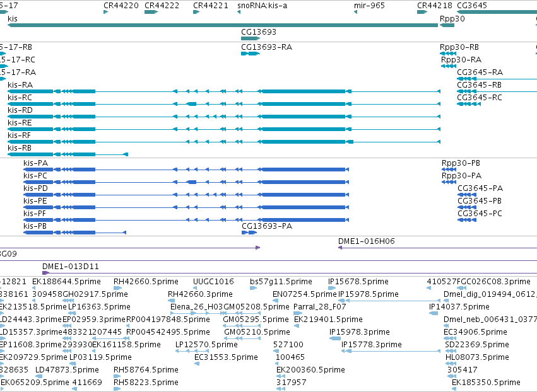The image size is (537, 392).
Task: Click the CG3645-RA transcript label
Action: [x=480, y=72]
